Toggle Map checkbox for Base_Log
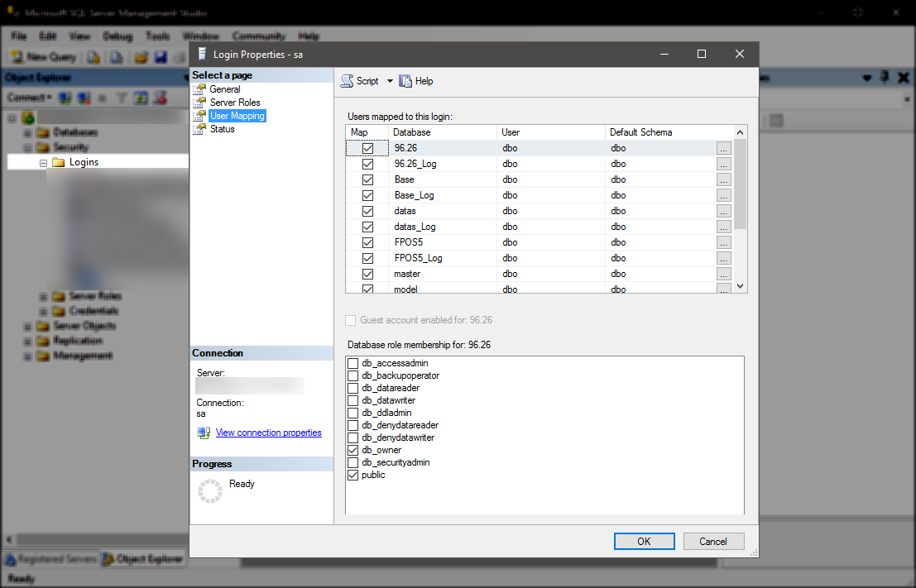The image size is (916, 588). tap(367, 196)
